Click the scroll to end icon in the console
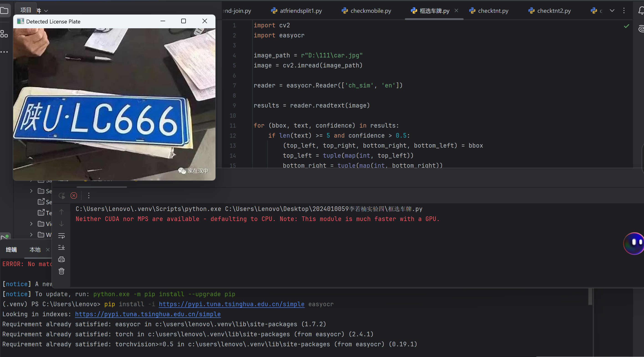This screenshot has height=357, width=644. 61,247
